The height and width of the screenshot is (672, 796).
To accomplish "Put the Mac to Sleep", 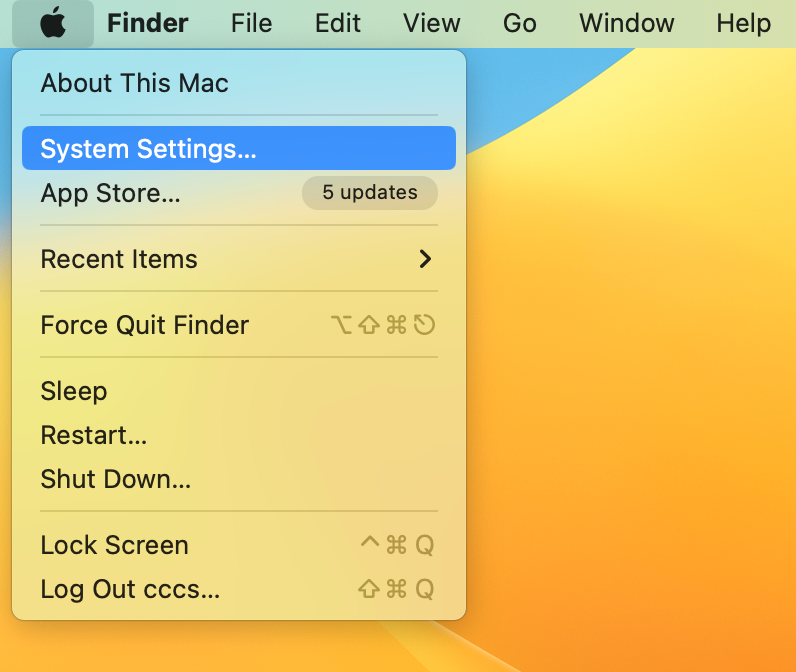I will [x=73, y=391].
